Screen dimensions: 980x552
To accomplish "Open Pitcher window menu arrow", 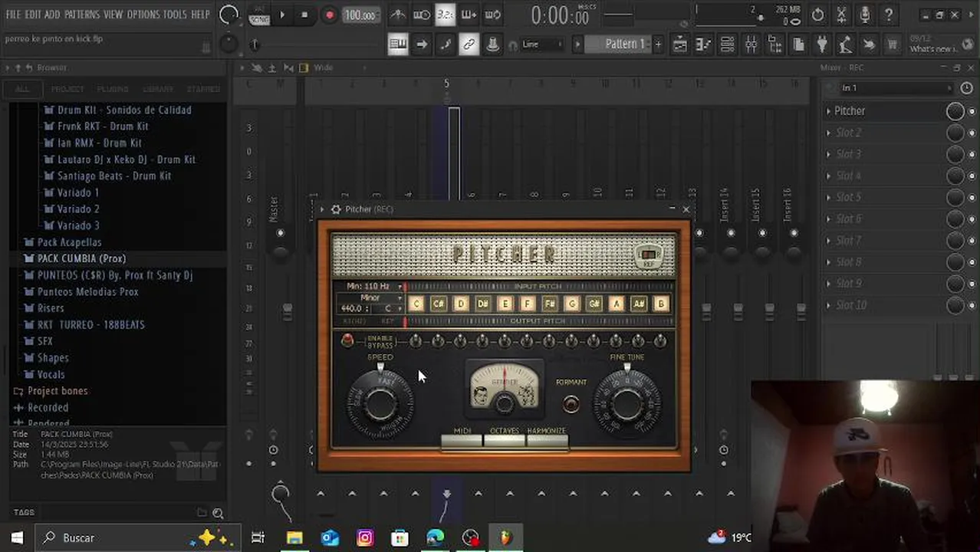I will click(322, 209).
